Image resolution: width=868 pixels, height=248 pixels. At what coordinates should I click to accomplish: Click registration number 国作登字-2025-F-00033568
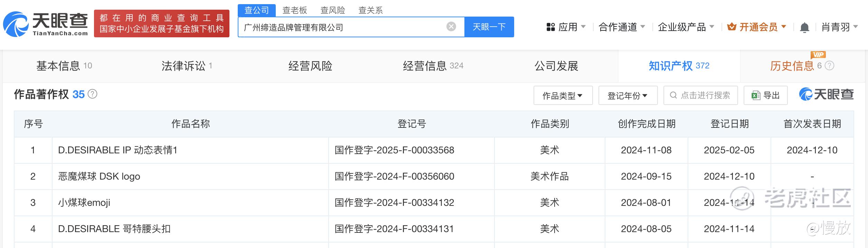point(394,150)
